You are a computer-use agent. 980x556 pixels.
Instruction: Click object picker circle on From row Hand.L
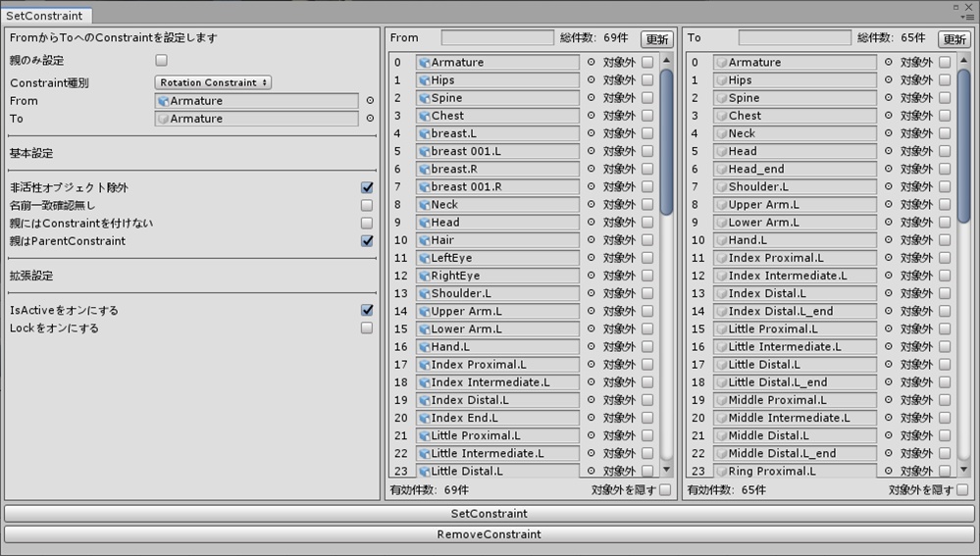[x=592, y=347]
